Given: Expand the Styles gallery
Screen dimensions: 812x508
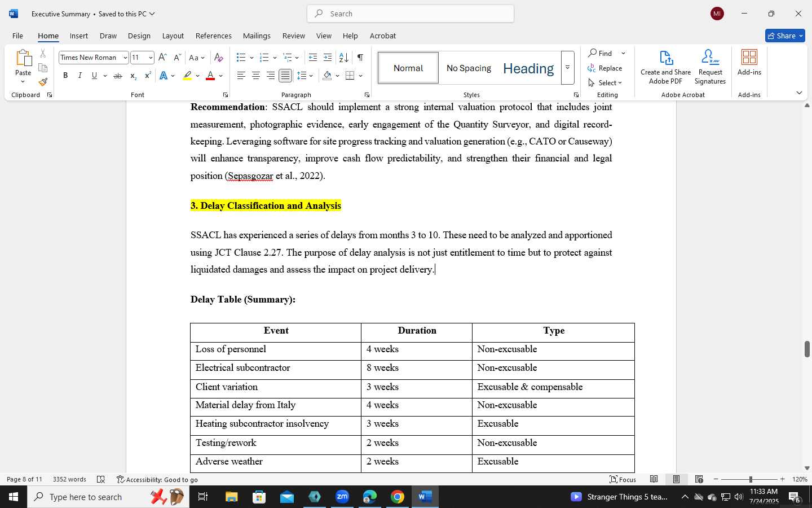Looking at the screenshot, I should point(568,68).
